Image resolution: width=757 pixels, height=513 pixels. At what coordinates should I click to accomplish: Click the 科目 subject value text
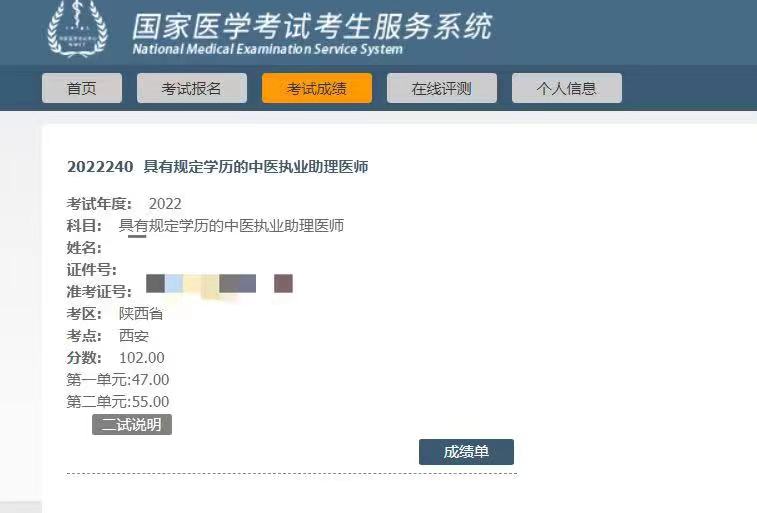pos(231,225)
